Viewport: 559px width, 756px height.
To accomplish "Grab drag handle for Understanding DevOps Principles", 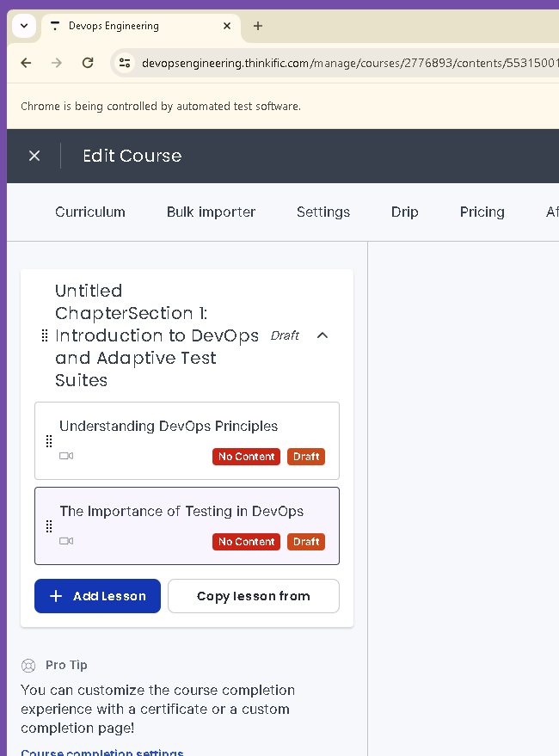I will pyautogui.click(x=49, y=441).
